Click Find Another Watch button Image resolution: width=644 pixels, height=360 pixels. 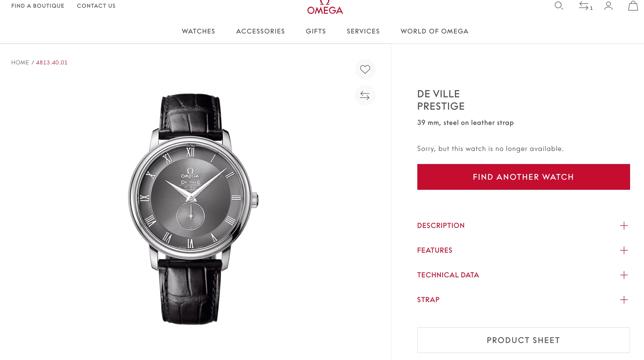[523, 177]
